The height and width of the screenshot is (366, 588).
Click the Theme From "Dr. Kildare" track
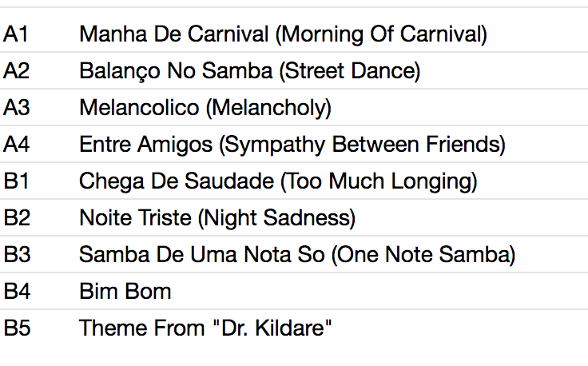pyautogui.click(x=205, y=328)
